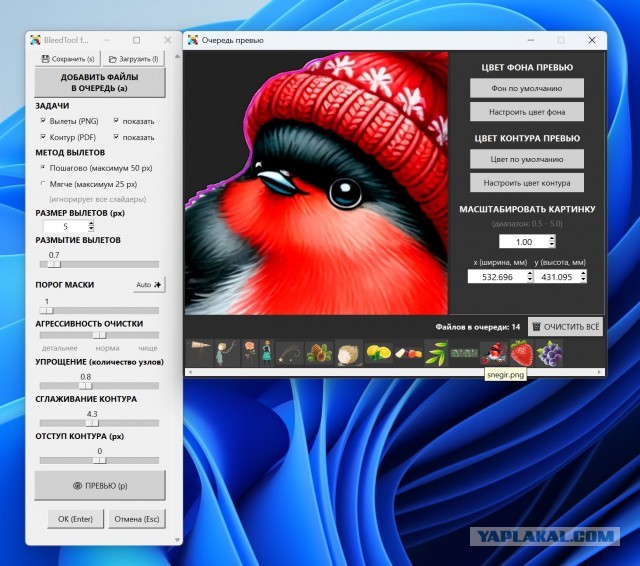Image resolution: width=640 pixels, height=566 pixels.
Task: Click the x width field 532.696
Action: pyautogui.click(x=497, y=277)
